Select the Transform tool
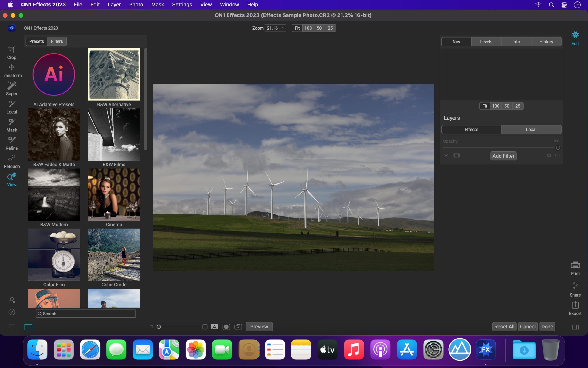588x368 pixels. [12, 70]
